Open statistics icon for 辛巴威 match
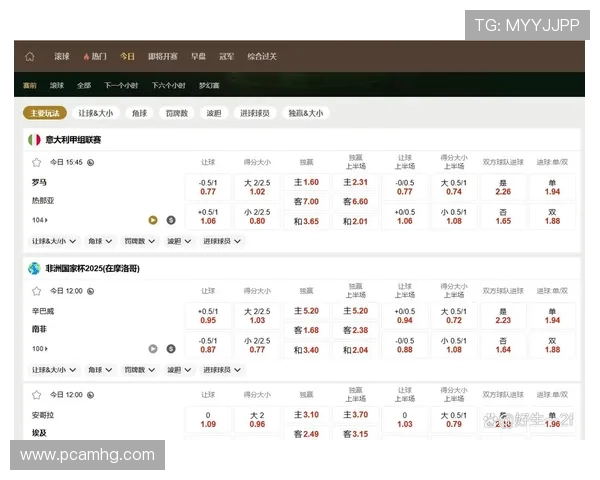The image size is (600, 480). click(x=171, y=349)
